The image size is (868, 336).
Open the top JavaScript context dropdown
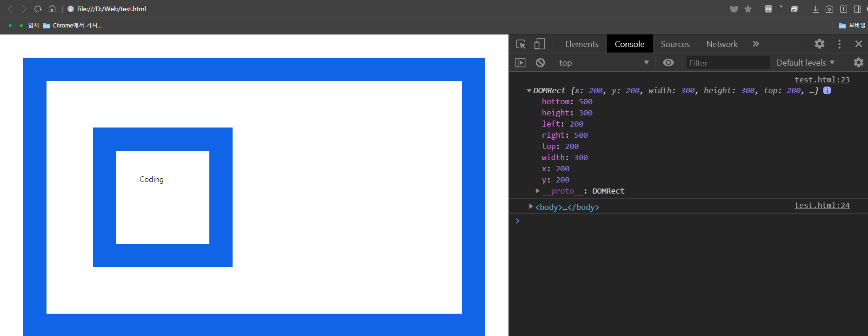tap(603, 62)
